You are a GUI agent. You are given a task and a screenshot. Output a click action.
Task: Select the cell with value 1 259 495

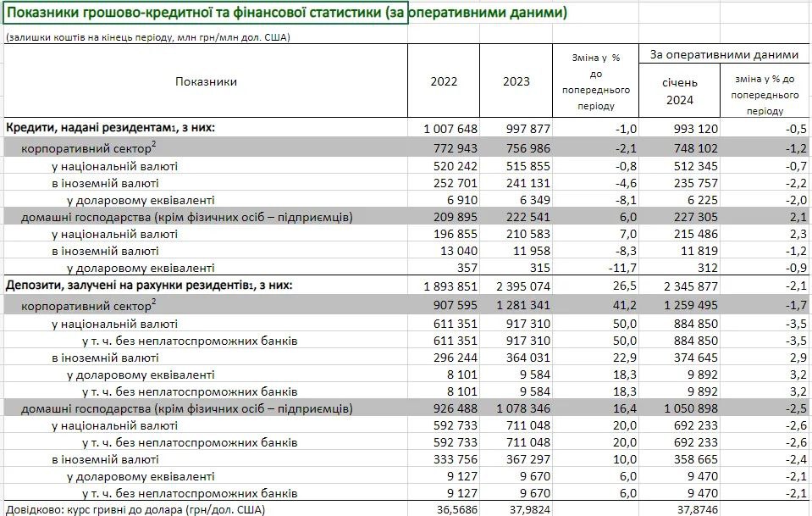click(x=690, y=302)
